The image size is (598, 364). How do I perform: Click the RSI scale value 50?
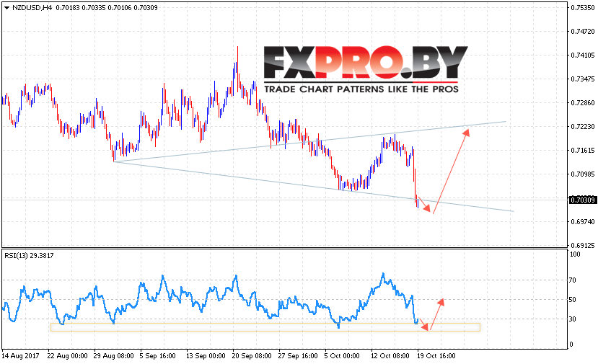(573, 300)
